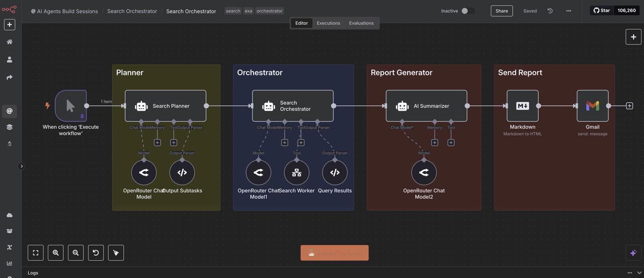Image resolution: width=644 pixels, height=278 pixels.
Task: Click the GitHub Star button
Action: pos(602,11)
